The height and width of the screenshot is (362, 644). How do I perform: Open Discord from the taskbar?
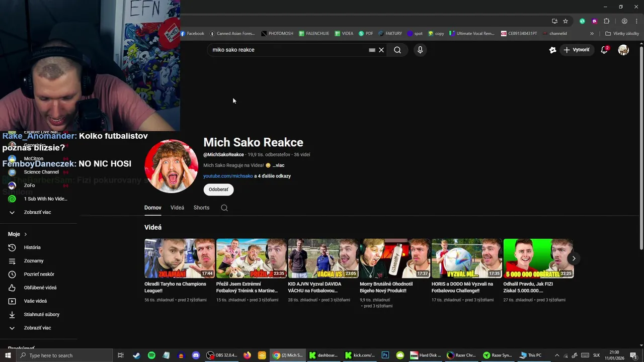pos(196,355)
